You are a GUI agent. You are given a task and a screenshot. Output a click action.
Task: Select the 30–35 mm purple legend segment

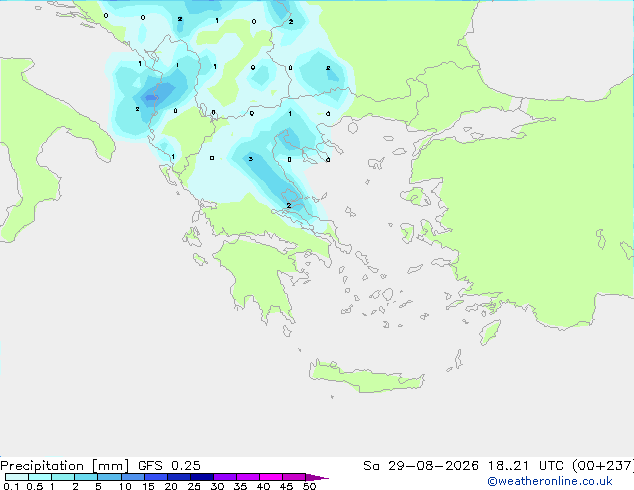point(225,477)
